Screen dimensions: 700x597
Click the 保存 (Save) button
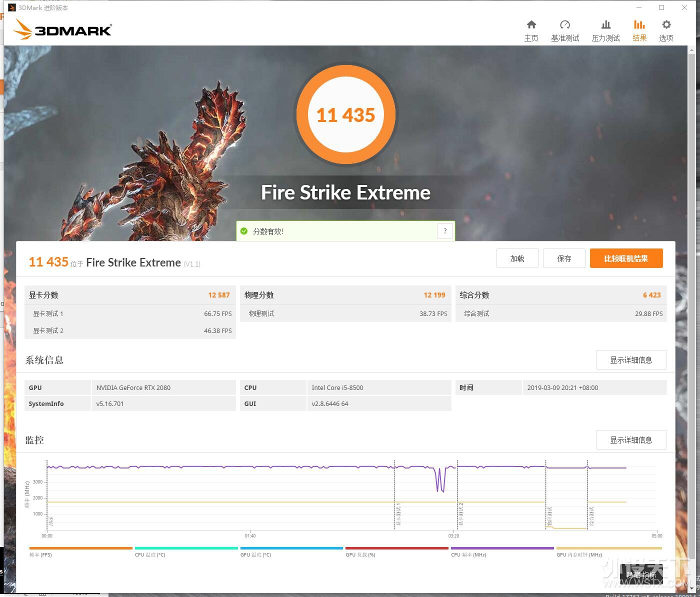(564, 258)
